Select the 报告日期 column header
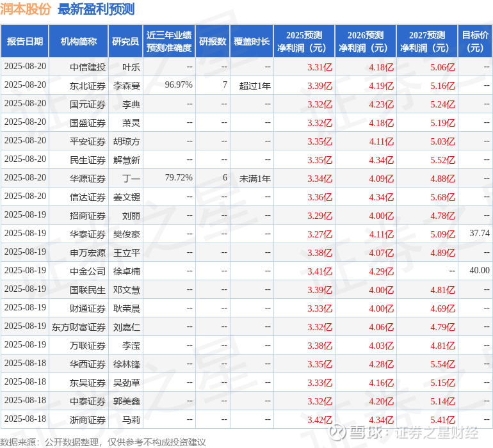The width and height of the screenshot is (493, 448). coord(25,41)
